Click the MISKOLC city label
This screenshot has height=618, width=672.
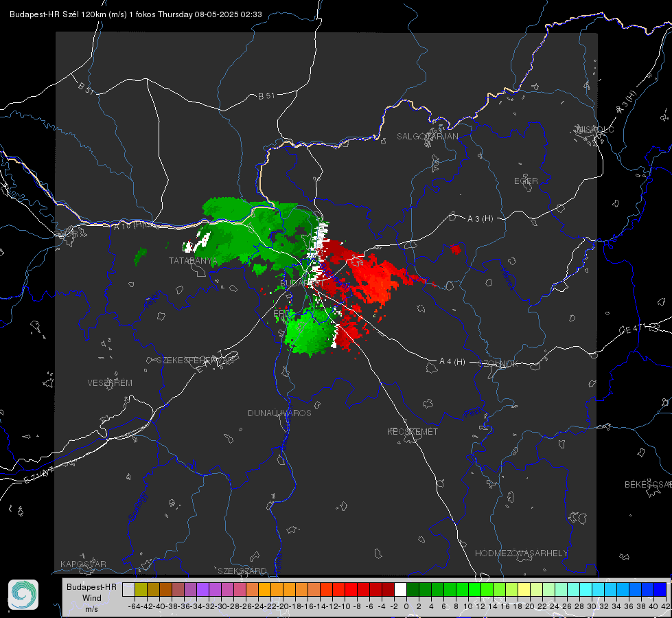(x=595, y=130)
